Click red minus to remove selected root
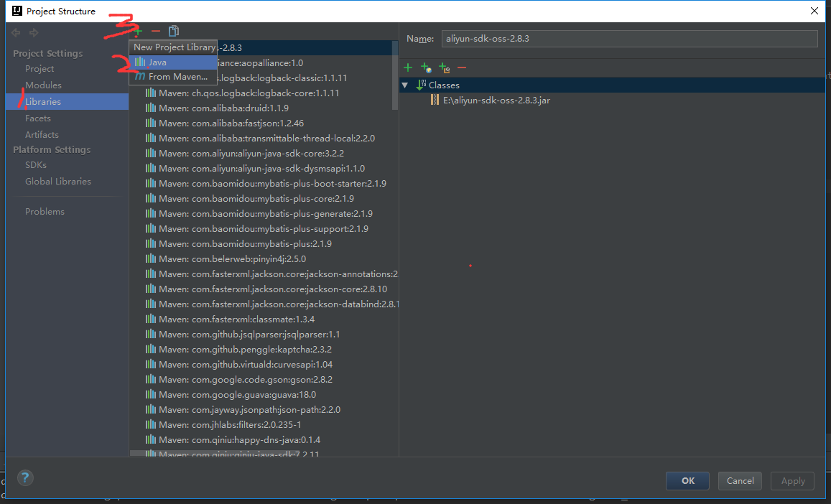The height and width of the screenshot is (504, 831). point(462,67)
